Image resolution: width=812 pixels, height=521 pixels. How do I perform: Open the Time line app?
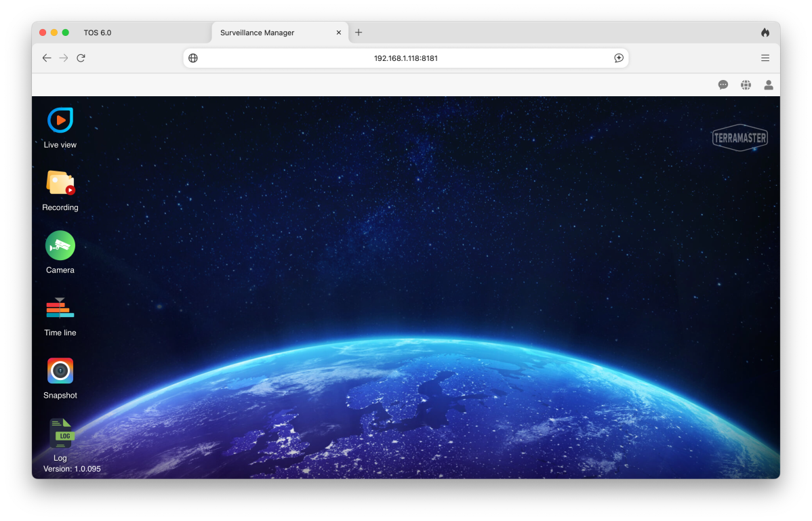tap(60, 308)
